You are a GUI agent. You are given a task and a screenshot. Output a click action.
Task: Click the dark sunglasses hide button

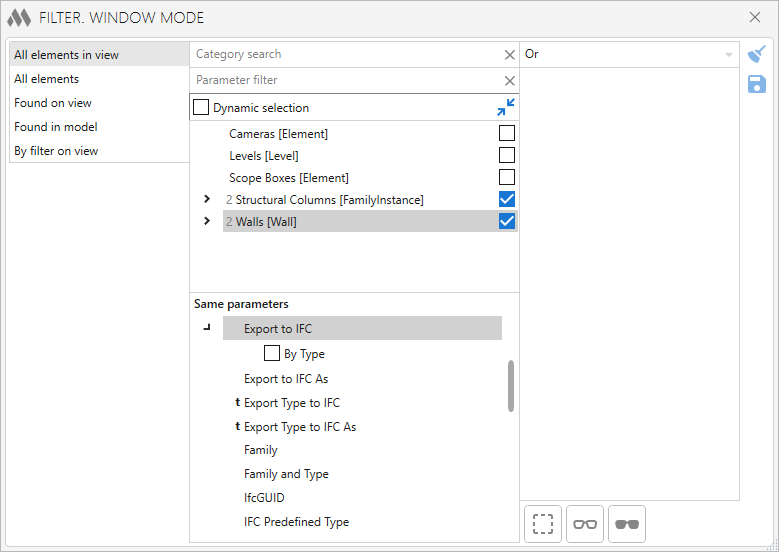pos(627,524)
